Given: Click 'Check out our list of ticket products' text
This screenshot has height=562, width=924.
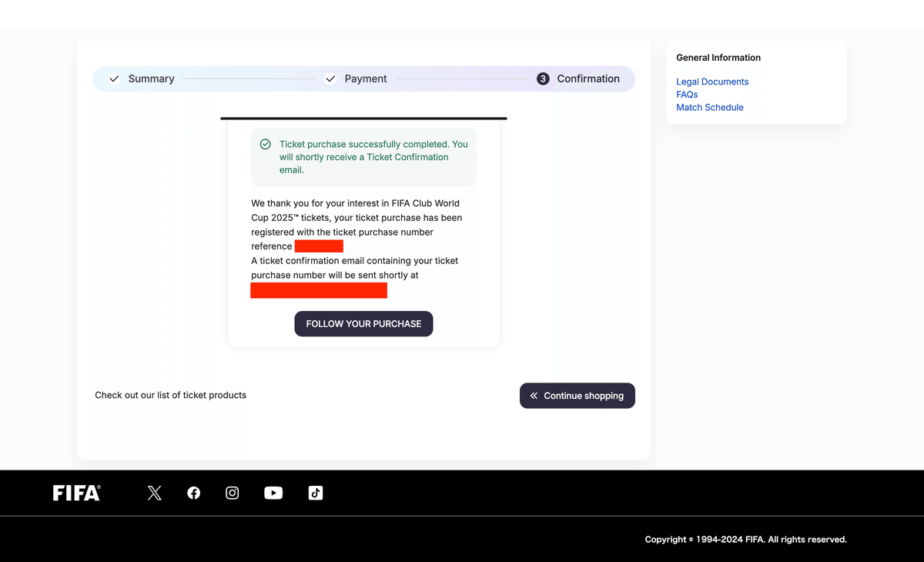Looking at the screenshot, I should [171, 395].
